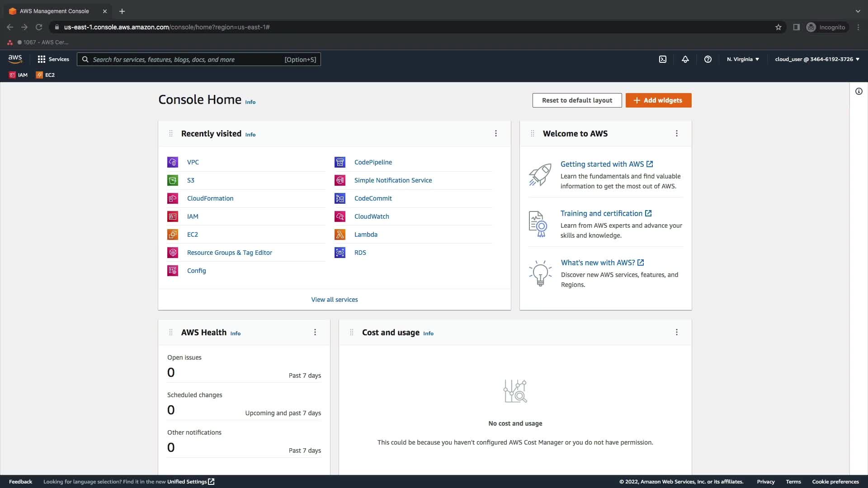Click the AWS services search field
The width and height of the screenshot is (868, 488).
coord(199,60)
